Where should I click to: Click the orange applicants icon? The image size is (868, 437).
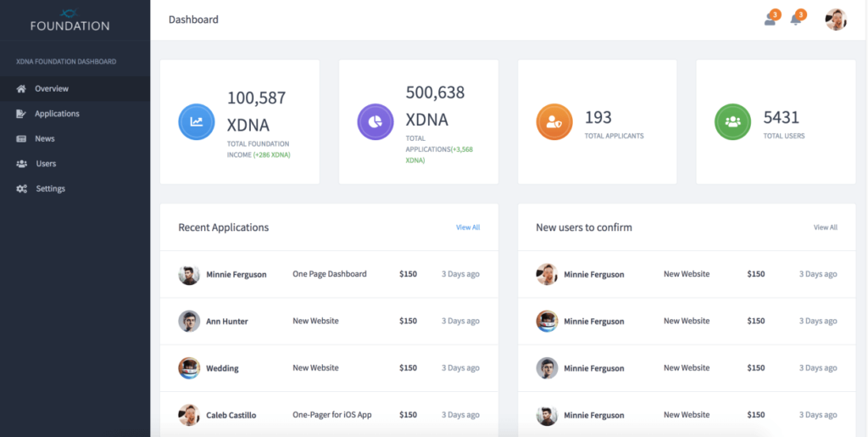coord(554,122)
